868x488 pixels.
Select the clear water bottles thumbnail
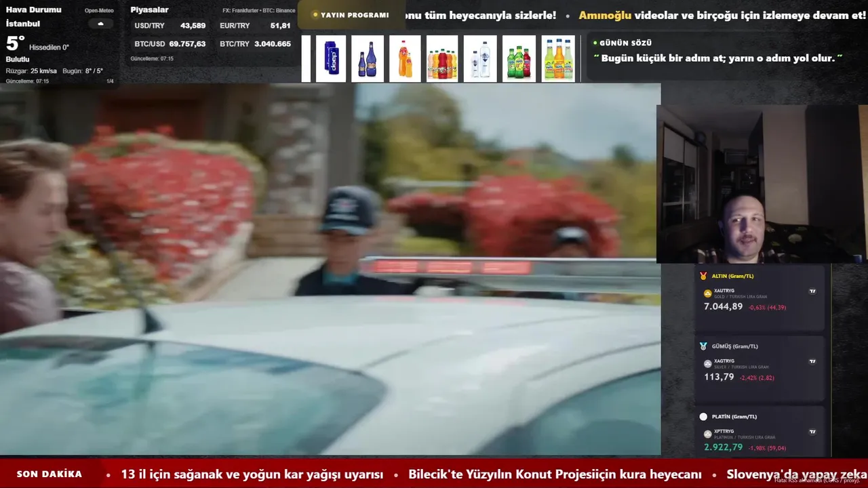click(480, 59)
